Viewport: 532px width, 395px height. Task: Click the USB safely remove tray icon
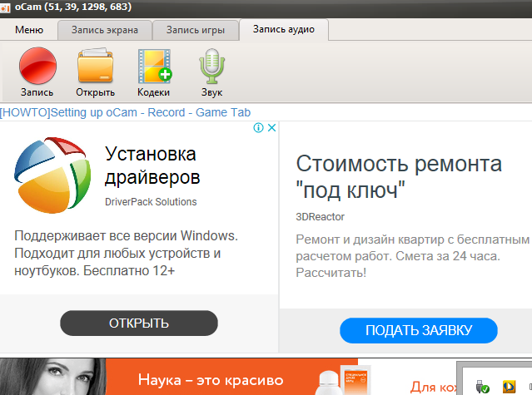pyautogui.click(x=482, y=387)
